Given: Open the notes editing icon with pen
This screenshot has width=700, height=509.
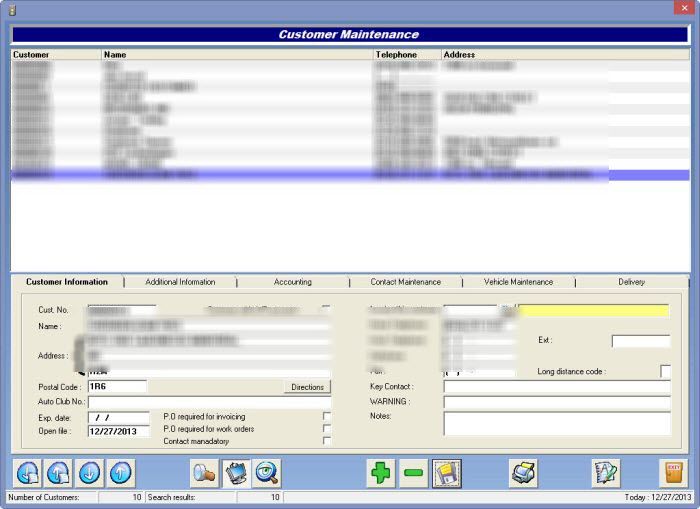Looking at the screenshot, I should 606,473.
